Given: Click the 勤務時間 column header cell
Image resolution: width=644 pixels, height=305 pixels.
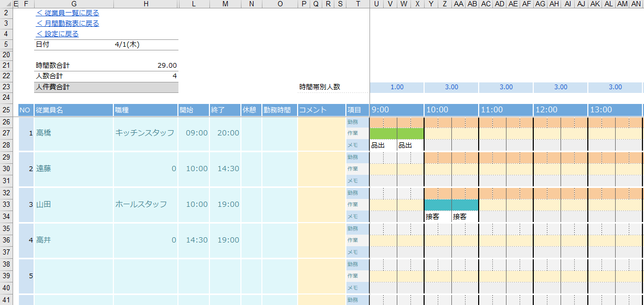Looking at the screenshot, I should [x=280, y=110].
